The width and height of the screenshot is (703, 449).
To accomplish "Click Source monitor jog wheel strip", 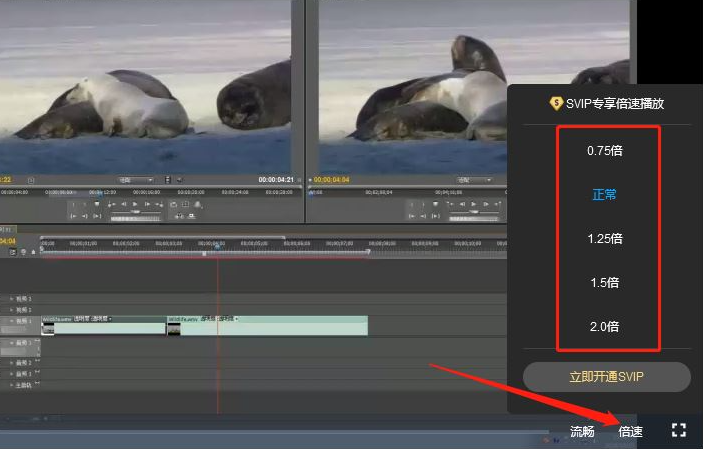I will coord(135,219).
